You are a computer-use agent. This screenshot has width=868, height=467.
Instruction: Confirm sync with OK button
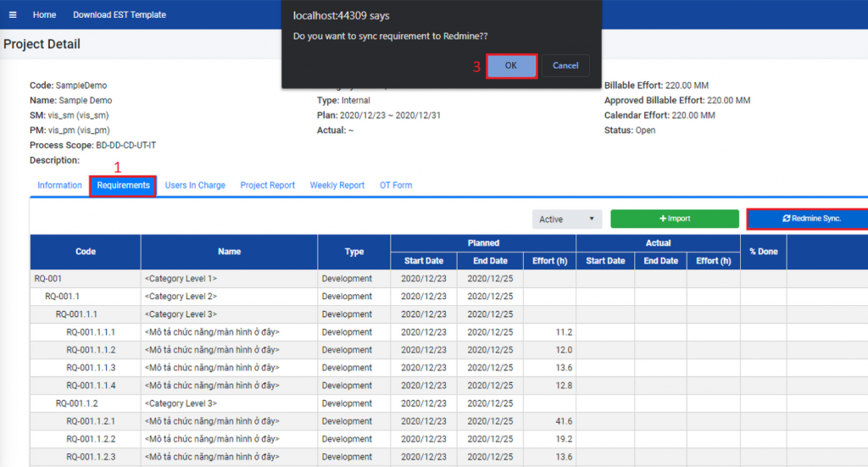point(511,66)
